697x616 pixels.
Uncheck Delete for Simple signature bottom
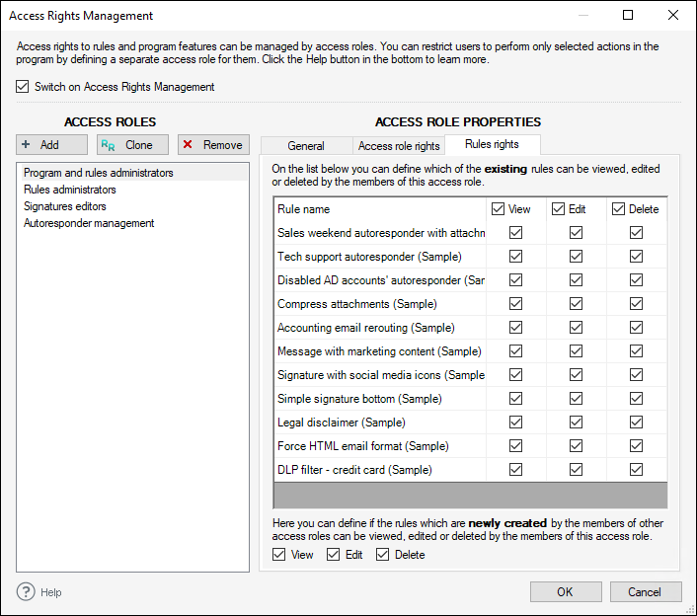coord(636,399)
